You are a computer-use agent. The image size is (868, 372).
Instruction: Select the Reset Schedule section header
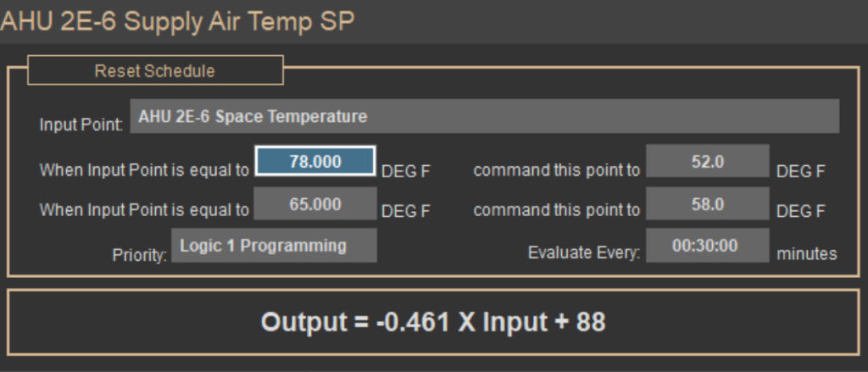[155, 70]
